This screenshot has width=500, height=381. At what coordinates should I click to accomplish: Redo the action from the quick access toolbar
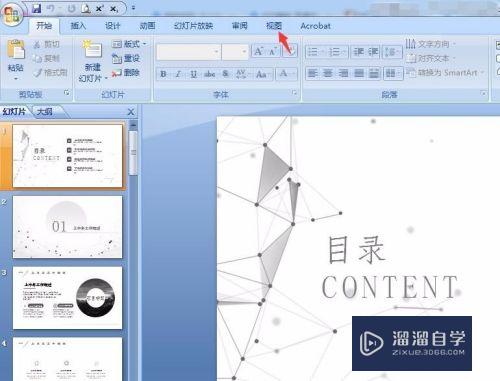tap(71, 8)
